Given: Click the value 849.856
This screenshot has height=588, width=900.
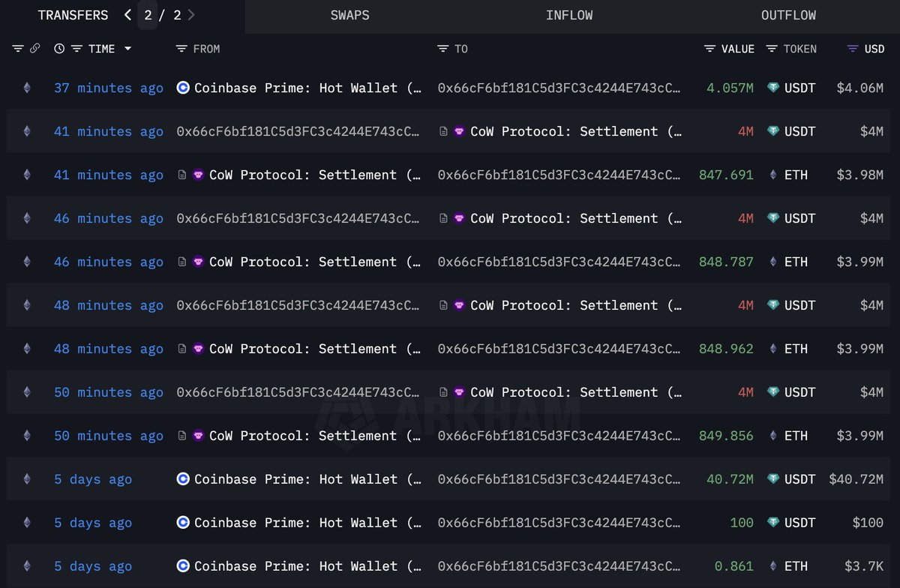Looking at the screenshot, I should (x=726, y=436).
